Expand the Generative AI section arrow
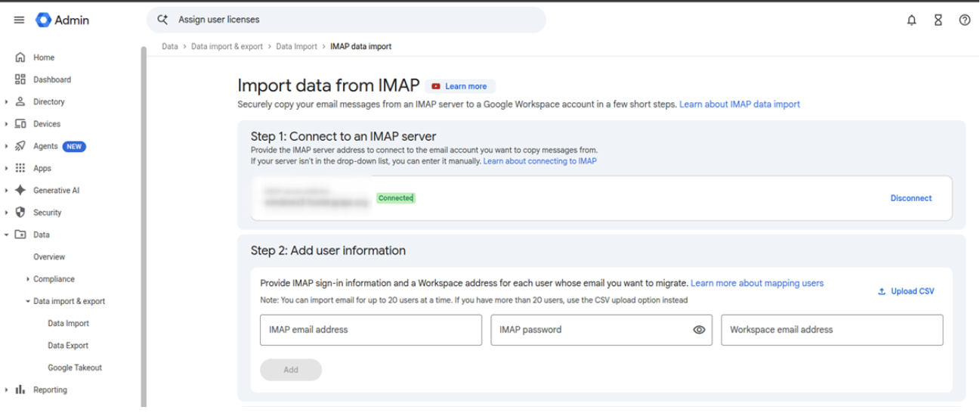Viewport: 980px width, 413px height. coord(7,191)
